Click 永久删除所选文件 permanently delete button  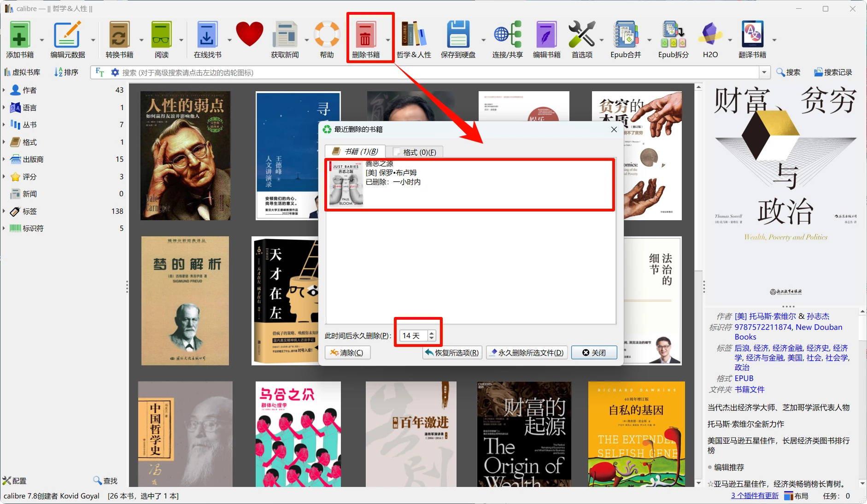[527, 352]
